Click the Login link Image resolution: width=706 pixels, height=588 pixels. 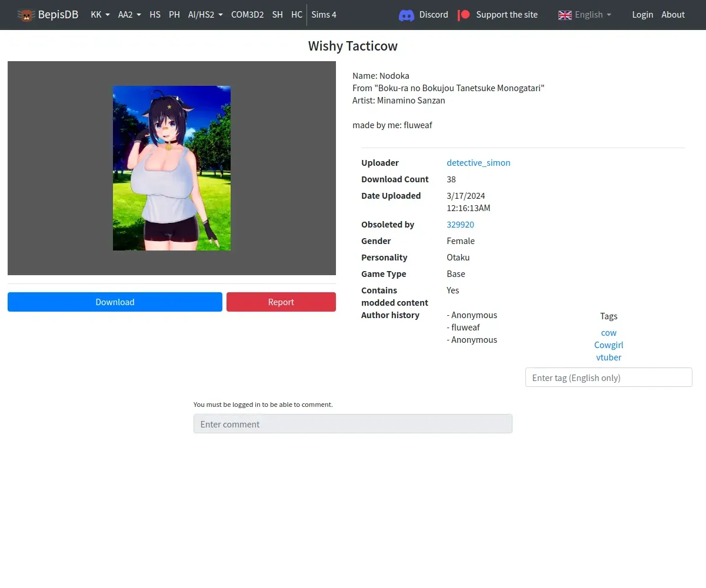(642, 15)
